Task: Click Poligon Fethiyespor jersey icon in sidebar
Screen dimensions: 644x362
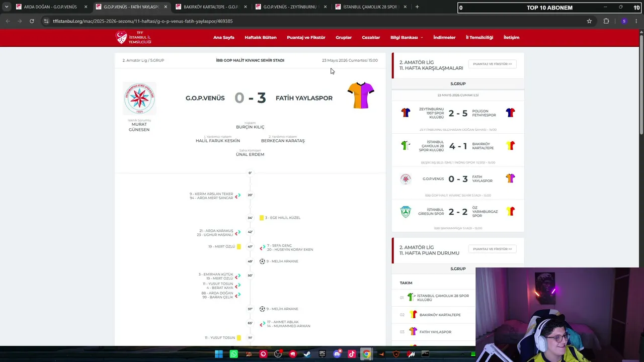Action: tap(510, 113)
